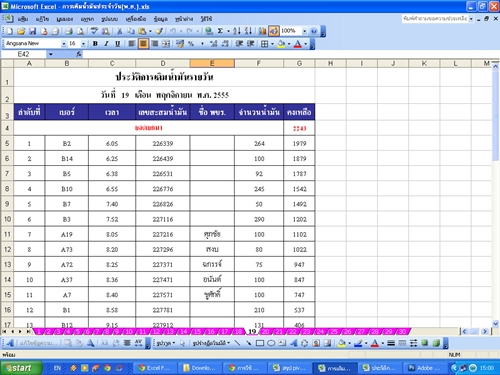Select the Format Painter brush icon
This screenshot has height=375, width=500.
159,31
